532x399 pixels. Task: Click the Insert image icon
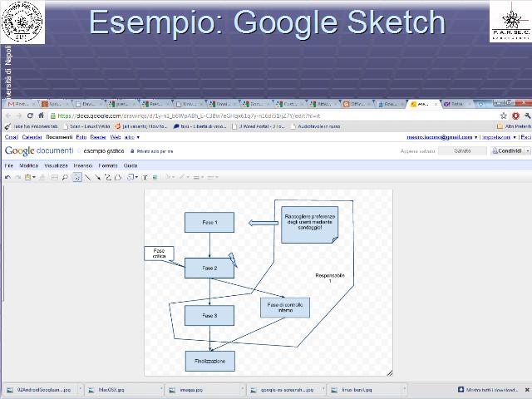click(x=155, y=177)
